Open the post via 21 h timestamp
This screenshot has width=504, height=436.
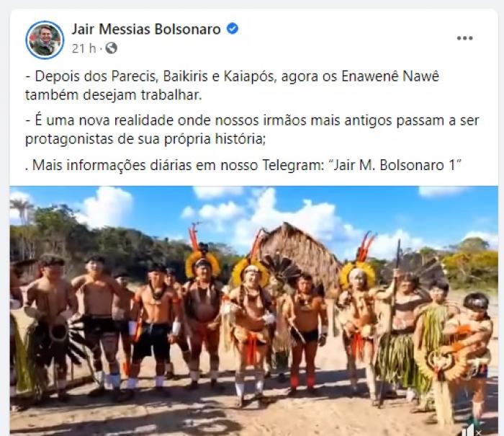coord(84,48)
